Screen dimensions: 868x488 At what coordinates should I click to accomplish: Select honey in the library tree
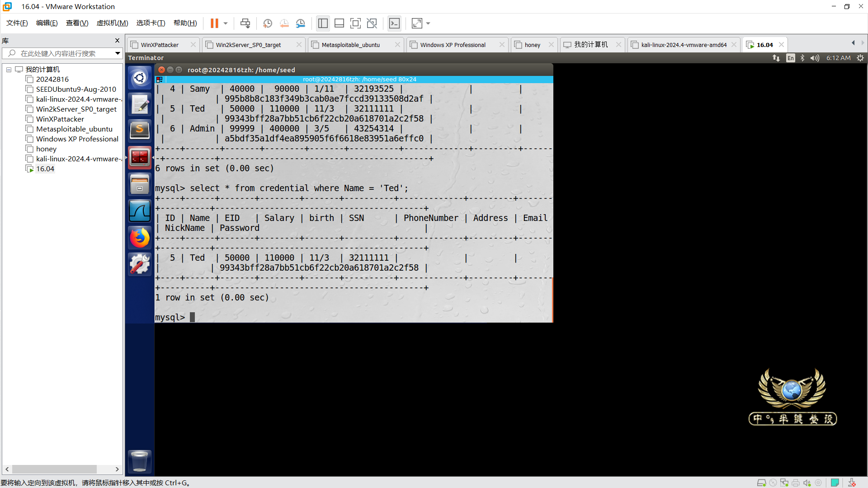pos(46,149)
